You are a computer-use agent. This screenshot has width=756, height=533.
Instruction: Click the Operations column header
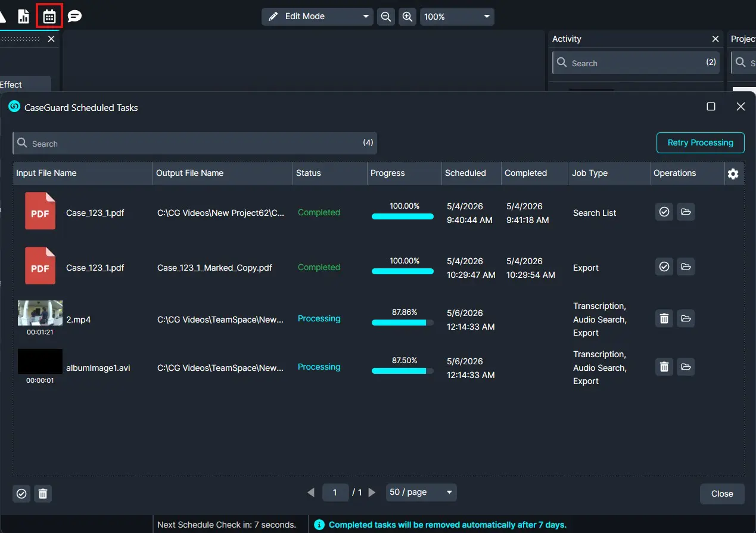(x=687, y=173)
